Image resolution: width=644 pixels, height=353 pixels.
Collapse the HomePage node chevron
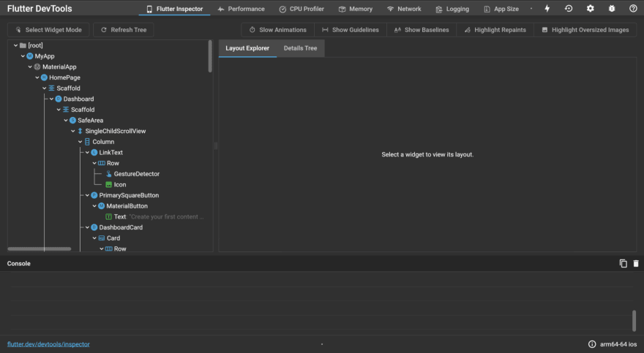tap(37, 77)
